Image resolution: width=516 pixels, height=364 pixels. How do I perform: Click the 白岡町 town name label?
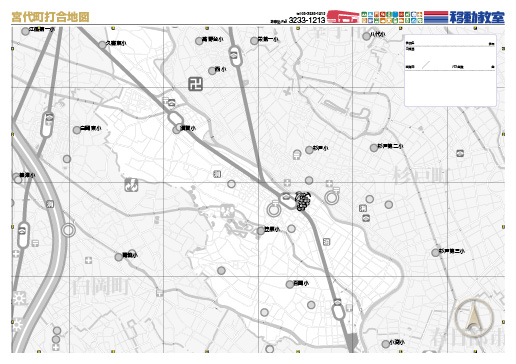tap(100, 287)
